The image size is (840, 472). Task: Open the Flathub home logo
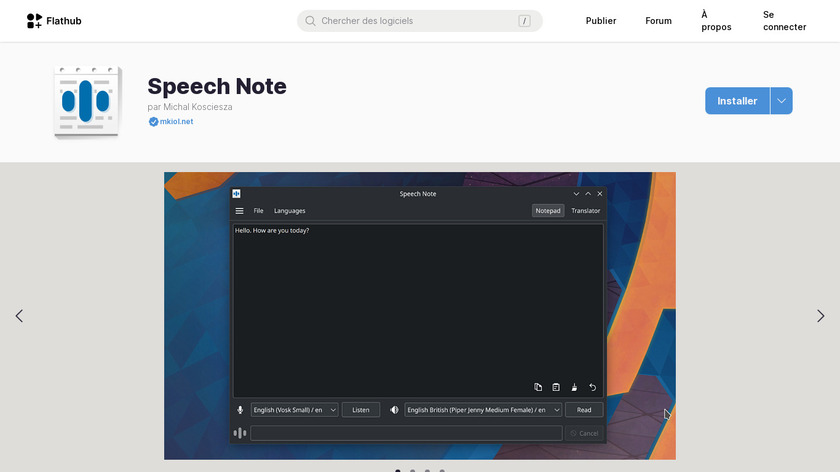(x=54, y=21)
